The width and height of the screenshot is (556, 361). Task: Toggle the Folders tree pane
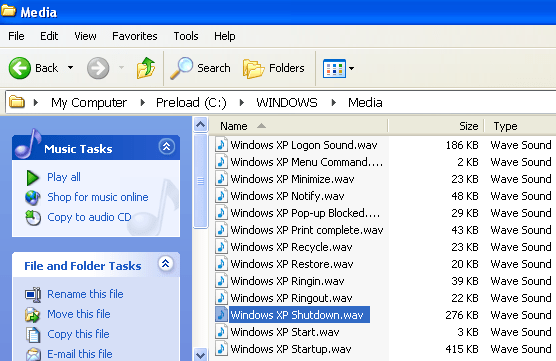273,68
